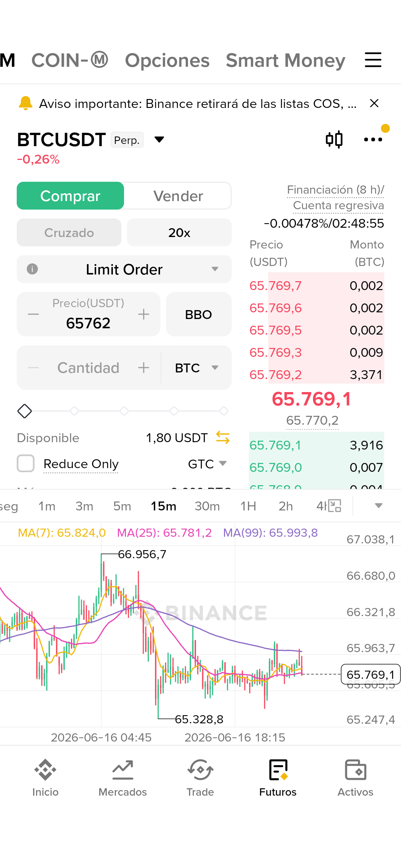This screenshot has height=868, width=401.
Task: Select bid price 65.769,0 row
Action: pyautogui.click(x=317, y=467)
